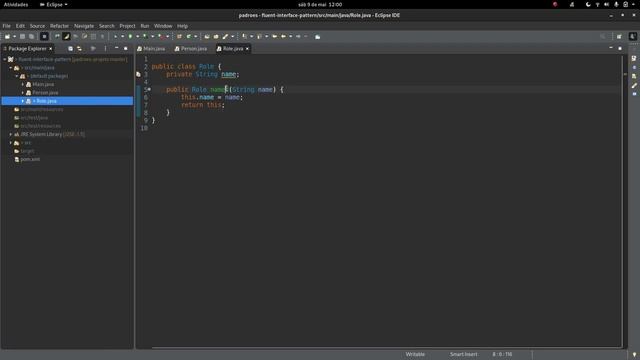640x360 pixels.
Task: Maximize the editor area
Action: (x=620, y=49)
